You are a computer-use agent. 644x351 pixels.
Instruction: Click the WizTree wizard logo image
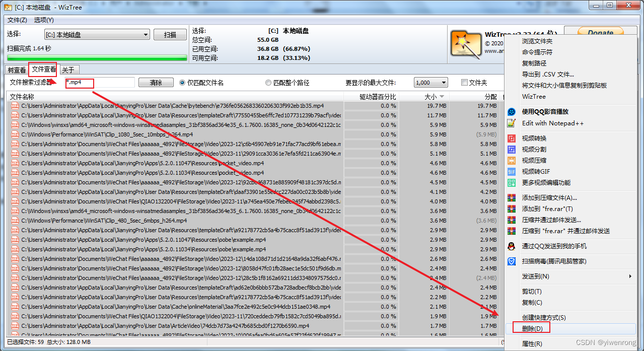click(x=466, y=45)
